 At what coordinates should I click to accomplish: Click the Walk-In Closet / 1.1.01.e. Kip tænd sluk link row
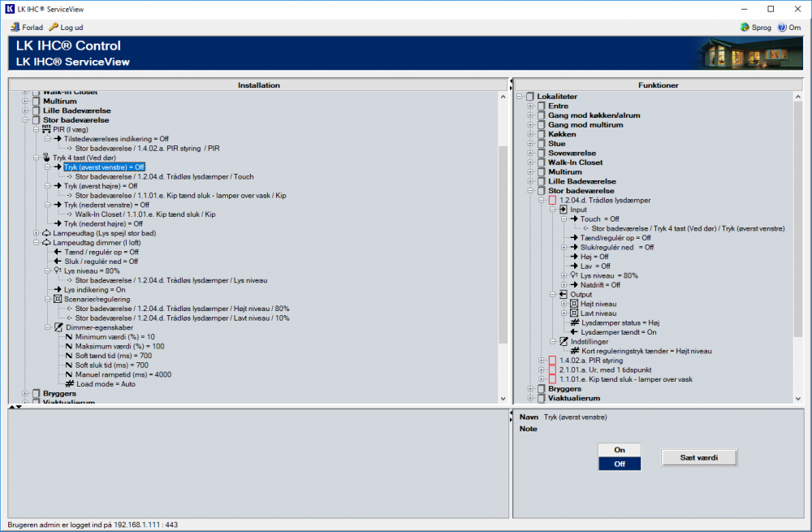click(145, 214)
